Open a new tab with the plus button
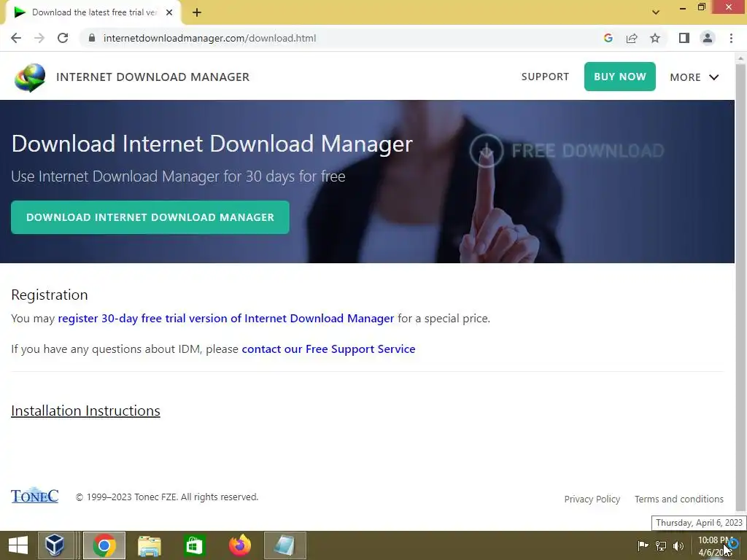Viewport: 747px width, 560px height. click(x=197, y=13)
